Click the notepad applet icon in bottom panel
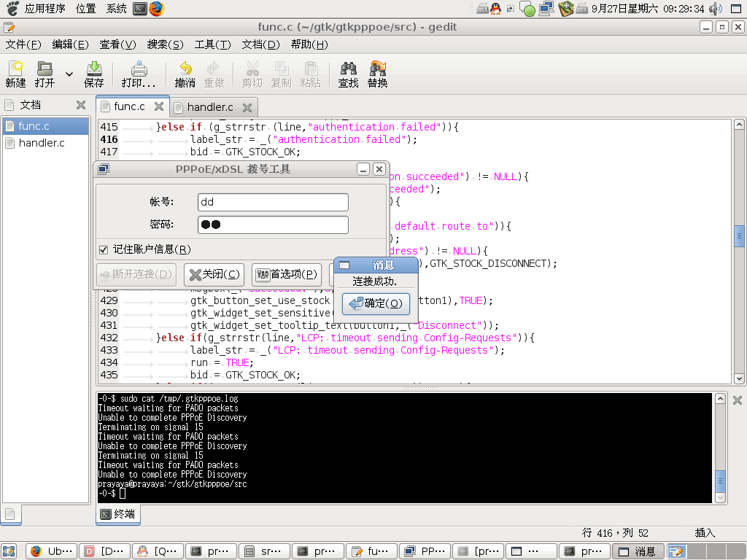 pyautogui.click(x=676, y=551)
